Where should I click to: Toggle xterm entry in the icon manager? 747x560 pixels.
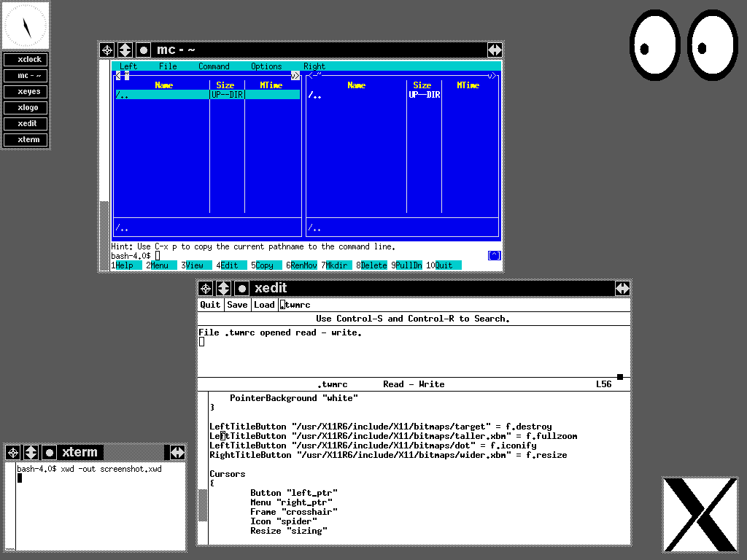26,139
